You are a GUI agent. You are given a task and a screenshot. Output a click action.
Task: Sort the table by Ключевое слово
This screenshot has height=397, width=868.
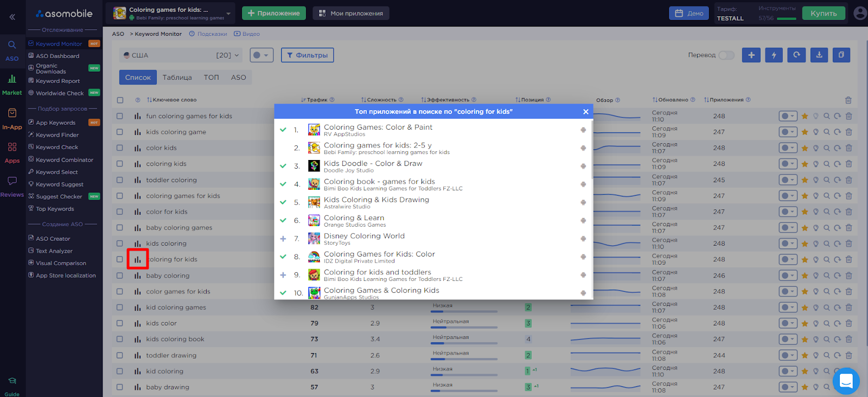point(171,100)
